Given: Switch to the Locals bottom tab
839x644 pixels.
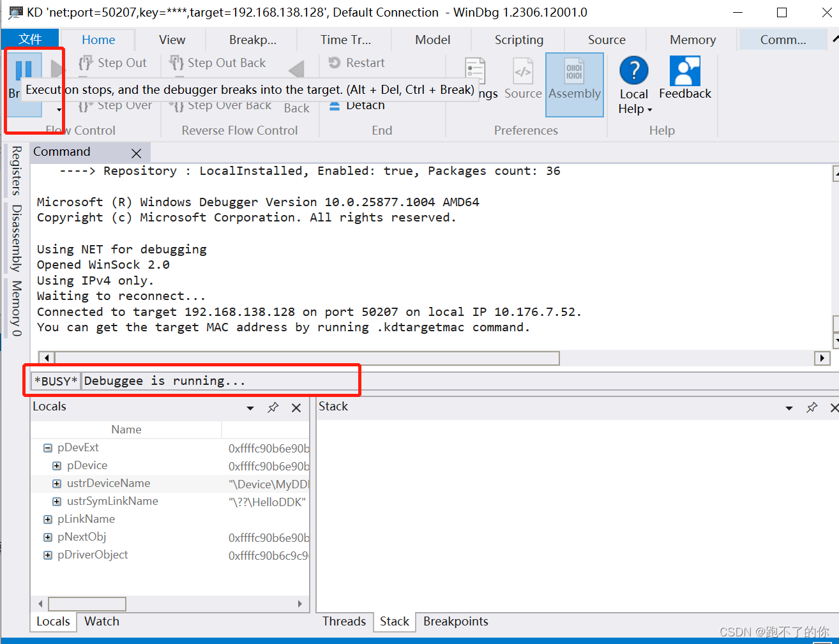Looking at the screenshot, I should pos(53,621).
